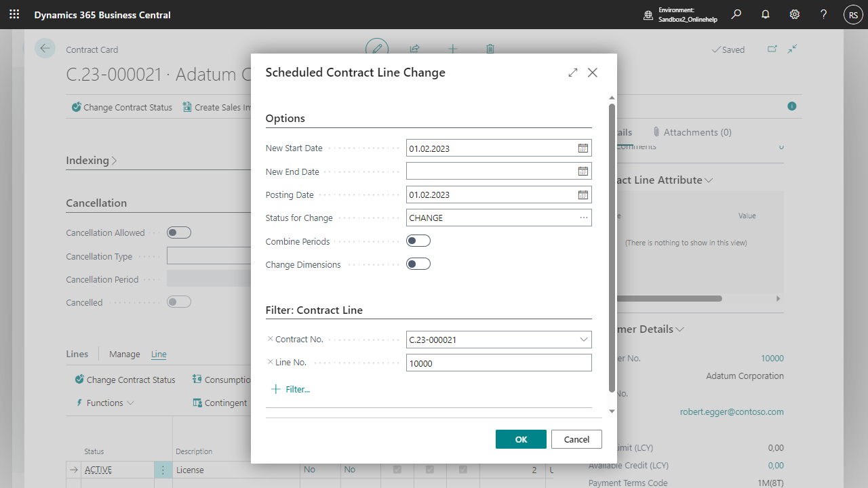Add a new filter with Filter... link

tap(291, 389)
